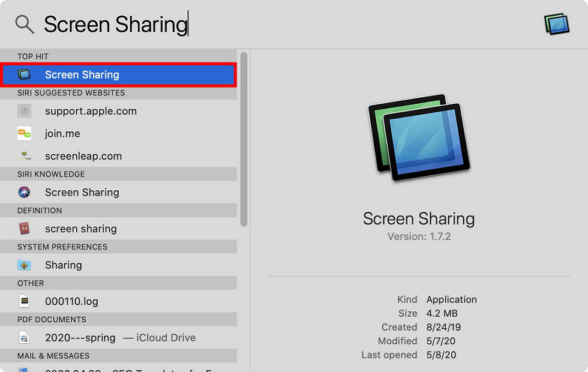Click the large Screen Sharing preview icon
The image size is (588, 372).
[419, 138]
